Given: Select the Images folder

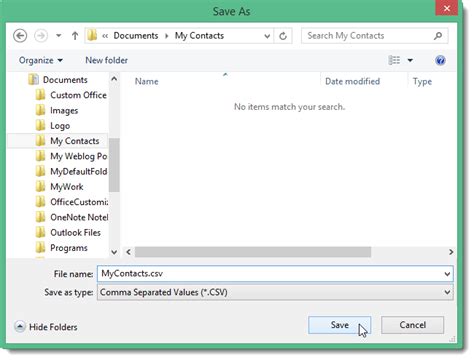Looking at the screenshot, I should [64, 110].
